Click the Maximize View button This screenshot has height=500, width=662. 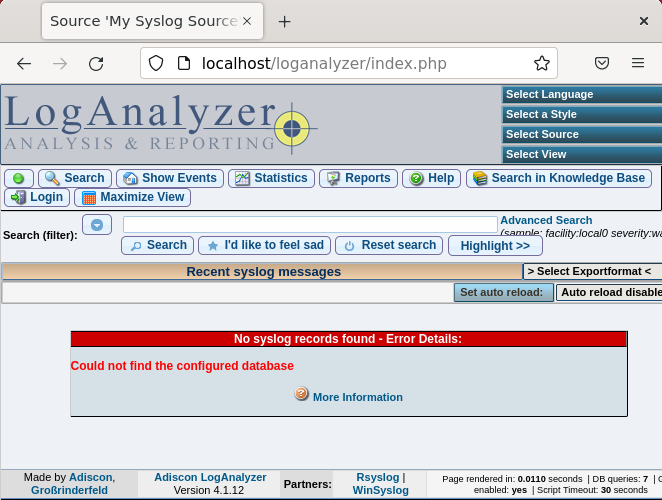click(x=133, y=197)
